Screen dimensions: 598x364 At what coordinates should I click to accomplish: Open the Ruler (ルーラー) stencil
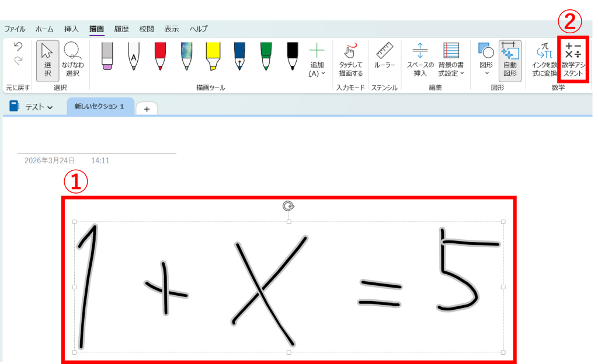tap(384, 56)
